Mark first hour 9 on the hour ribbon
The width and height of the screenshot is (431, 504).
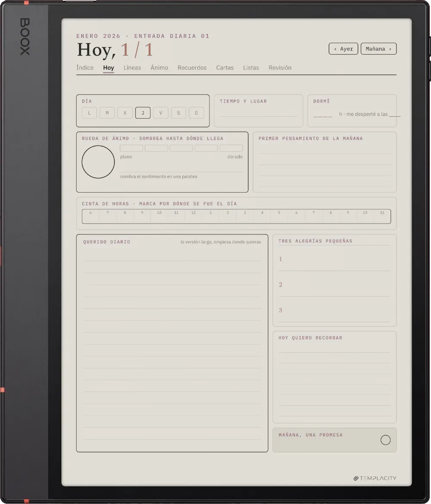pos(142,216)
